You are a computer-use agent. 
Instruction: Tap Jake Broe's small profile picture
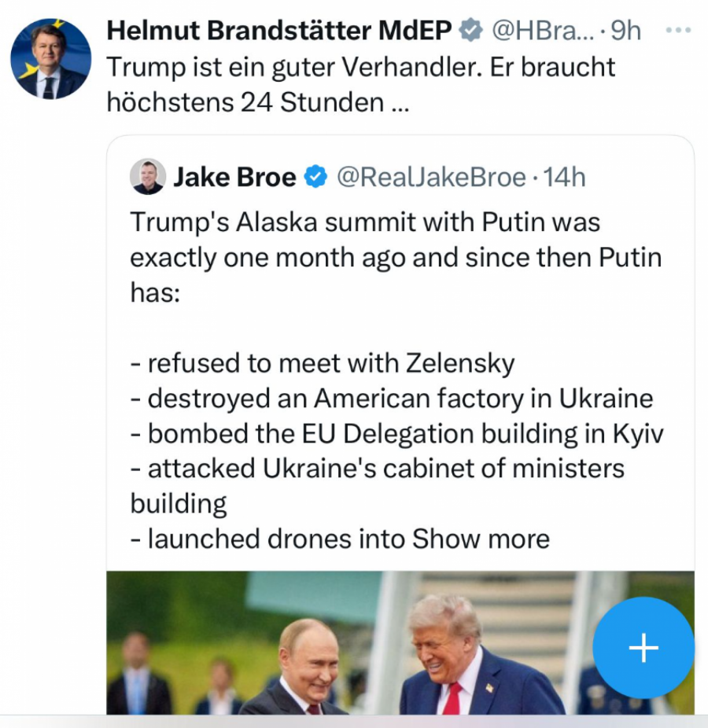[x=148, y=177]
